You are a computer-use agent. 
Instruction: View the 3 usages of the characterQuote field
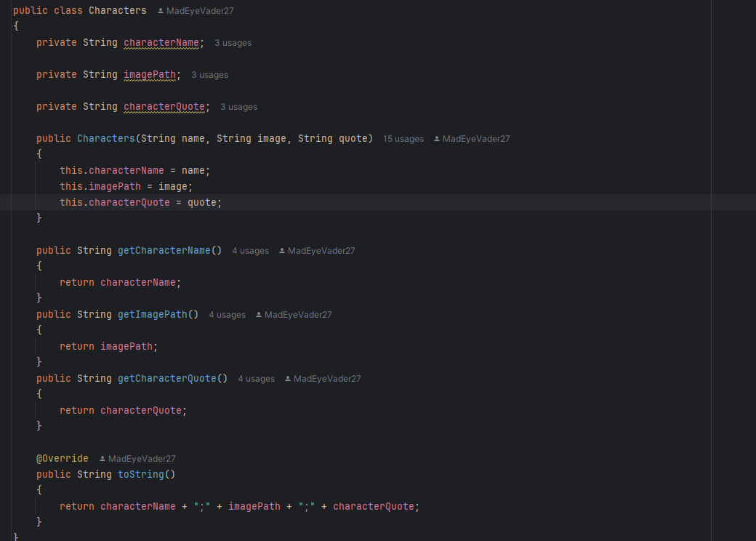point(238,107)
